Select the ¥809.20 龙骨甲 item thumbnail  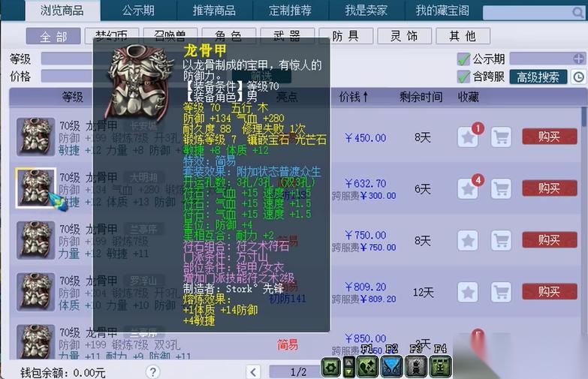(x=35, y=292)
